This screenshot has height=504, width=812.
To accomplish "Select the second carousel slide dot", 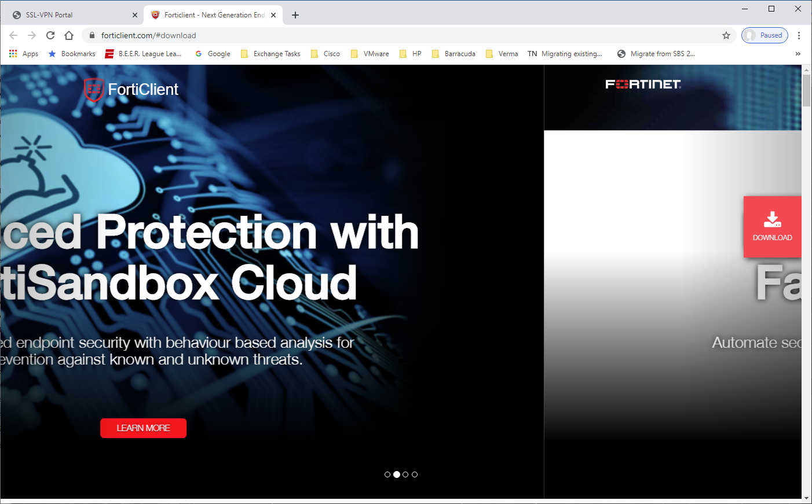I will (397, 474).
